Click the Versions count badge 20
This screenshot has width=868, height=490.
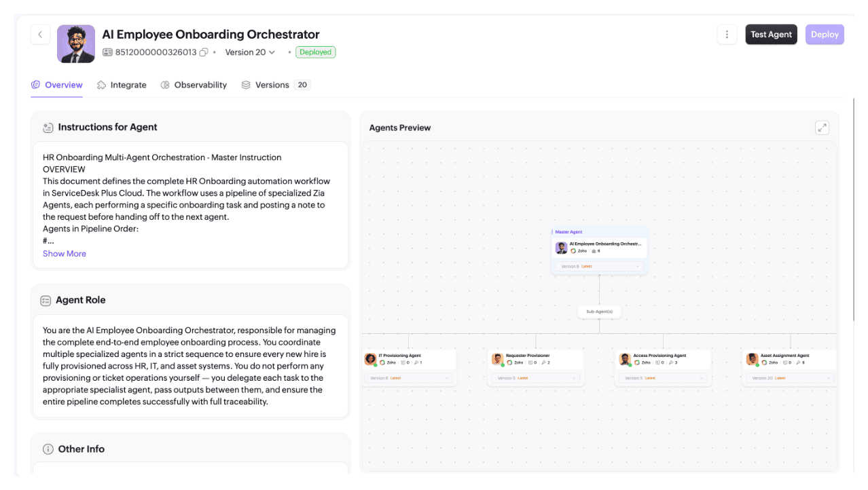tap(302, 85)
